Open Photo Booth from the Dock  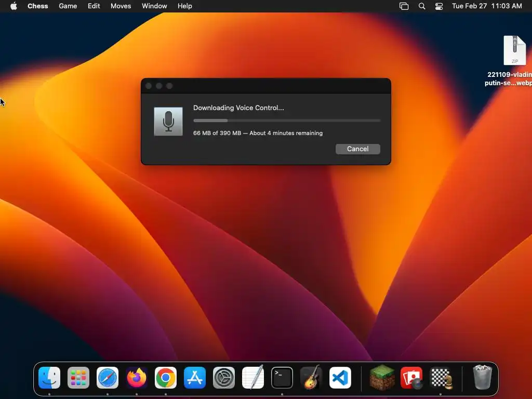411,378
